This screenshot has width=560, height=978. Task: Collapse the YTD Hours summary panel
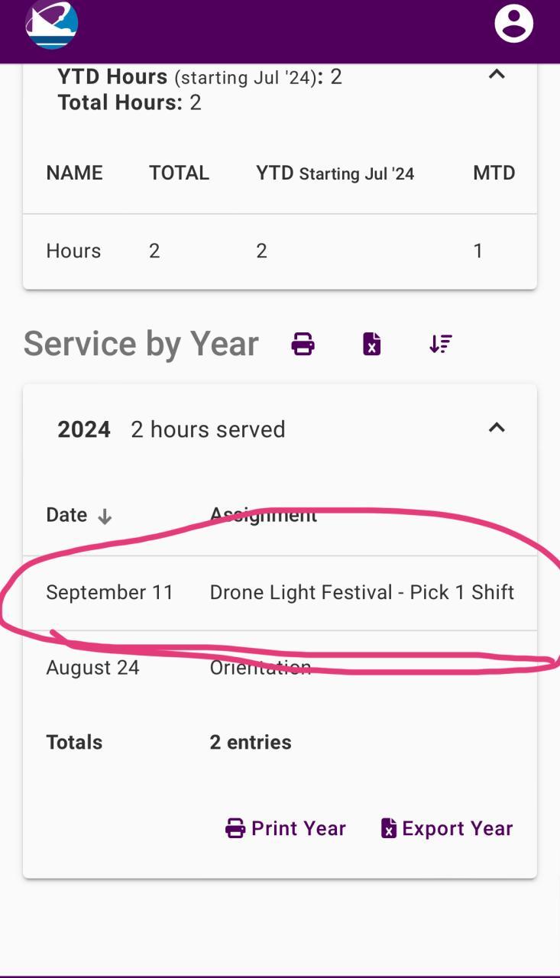coord(497,74)
